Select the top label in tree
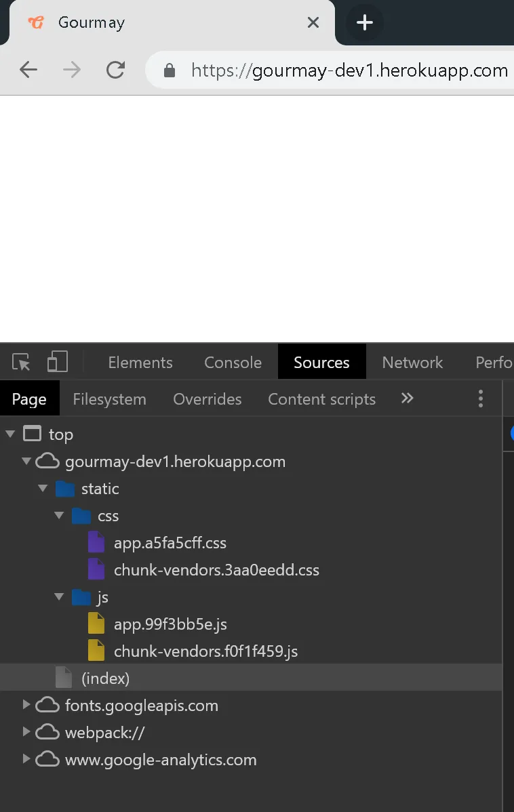The height and width of the screenshot is (812, 514). point(60,434)
